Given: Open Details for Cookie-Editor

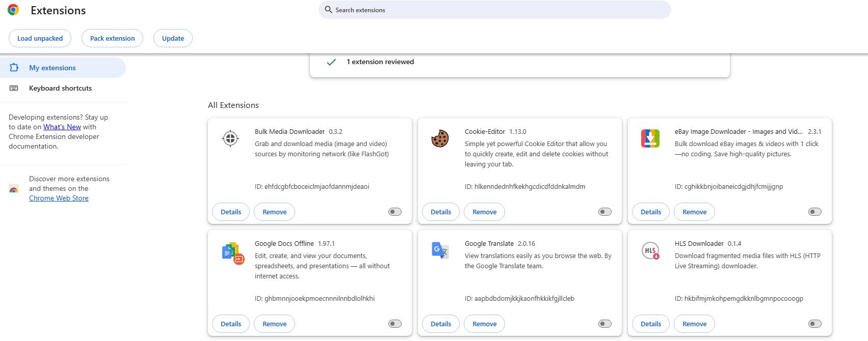Looking at the screenshot, I should 441,212.
